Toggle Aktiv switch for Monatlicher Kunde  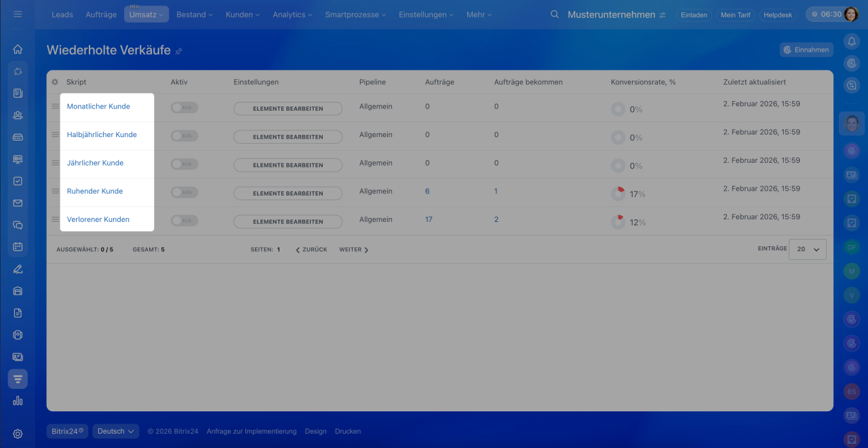[184, 108]
